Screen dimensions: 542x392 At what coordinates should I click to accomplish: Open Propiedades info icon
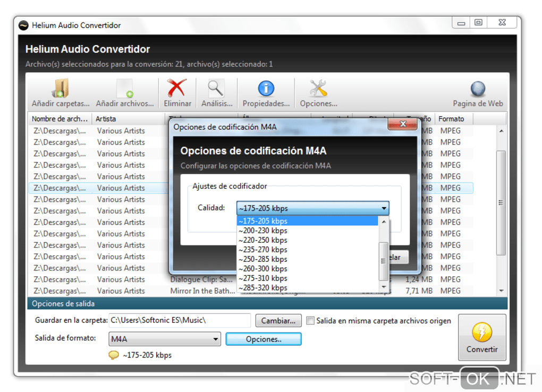(x=266, y=89)
